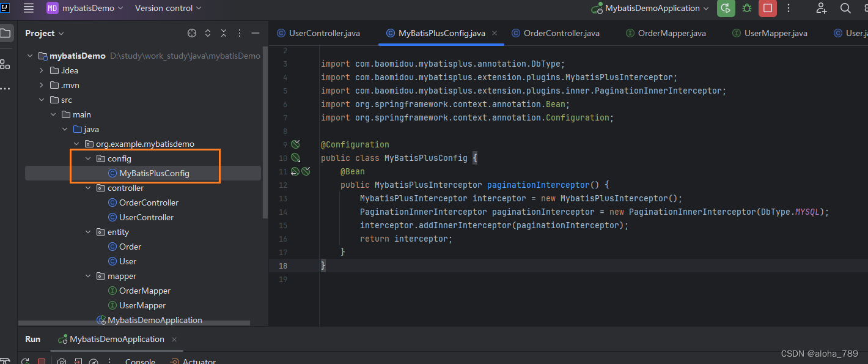
Task: Select UserController in the project tree
Action: 146,217
